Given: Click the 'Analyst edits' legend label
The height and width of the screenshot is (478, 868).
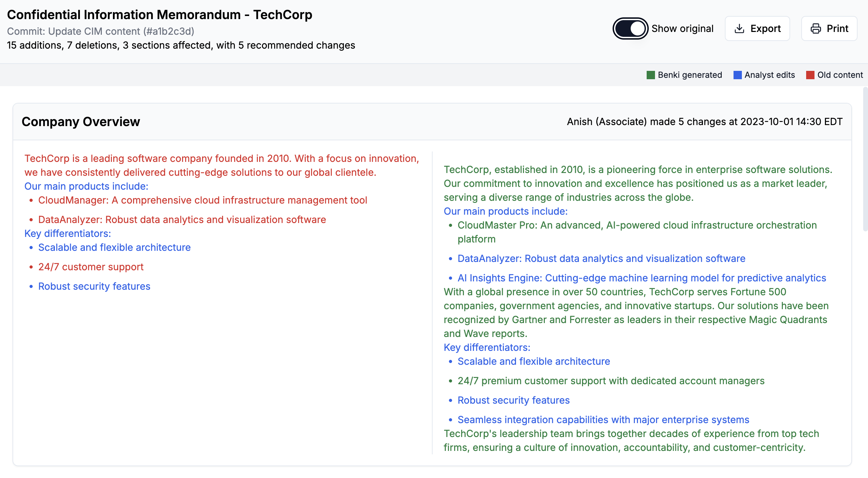Looking at the screenshot, I should tap(770, 75).
